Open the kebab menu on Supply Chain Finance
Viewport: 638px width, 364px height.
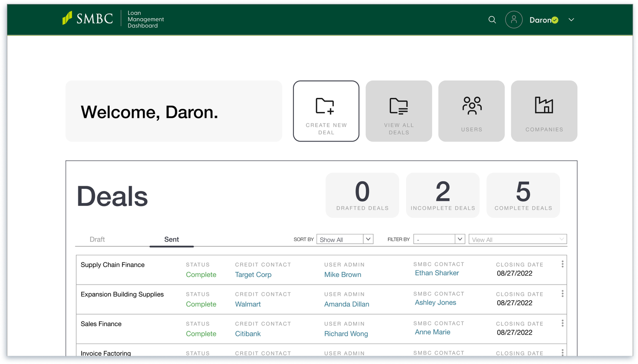coord(562,264)
